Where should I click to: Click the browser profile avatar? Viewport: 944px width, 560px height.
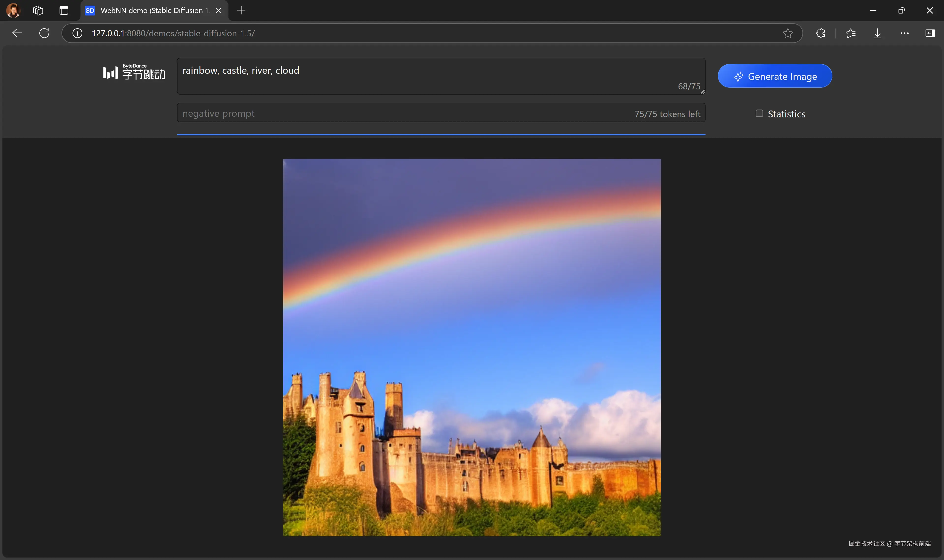pos(13,11)
